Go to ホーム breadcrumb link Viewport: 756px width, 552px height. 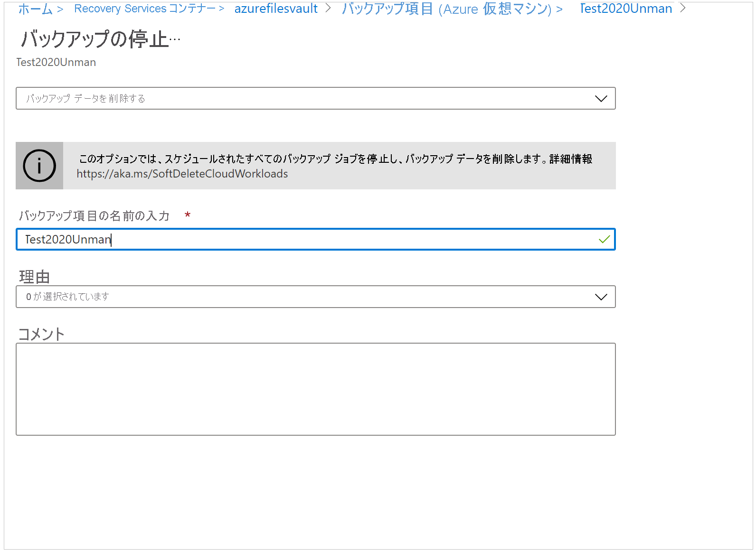35,9
